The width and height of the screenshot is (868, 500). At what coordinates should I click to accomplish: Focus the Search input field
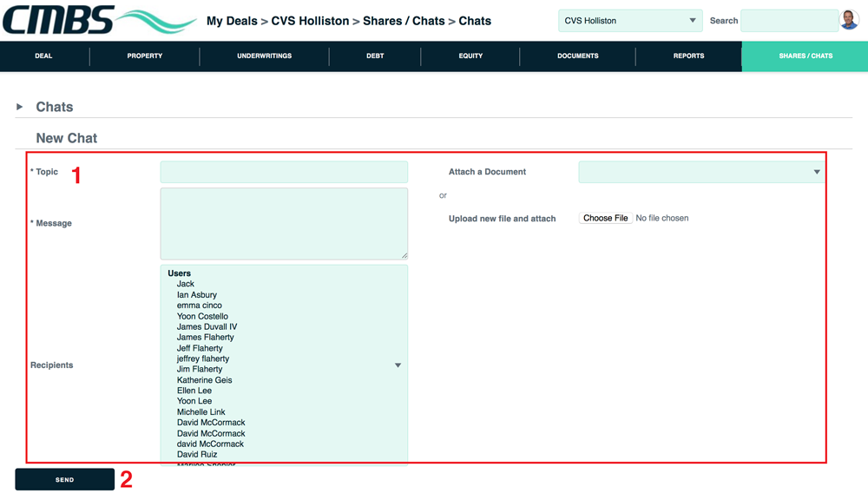[x=789, y=21]
